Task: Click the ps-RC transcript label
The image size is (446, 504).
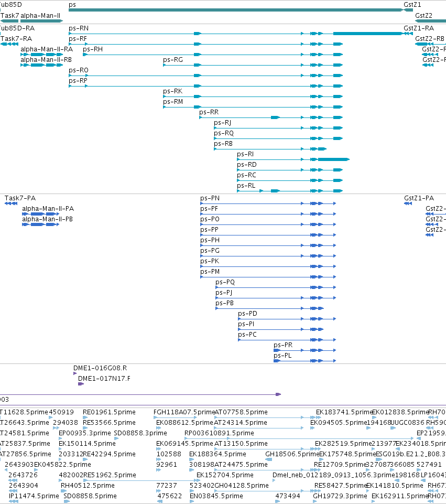Action: [247, 175]
